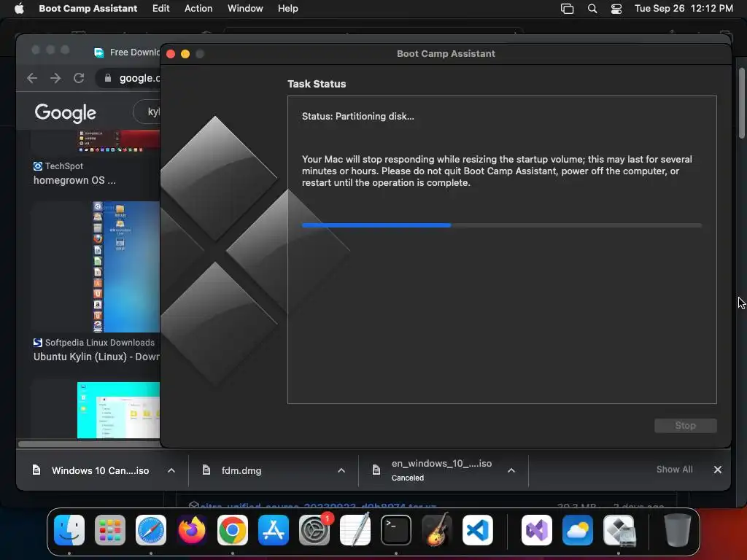This screenshot has height=560, width=747.
Task: Open Visual Studio Code in dock
Action: point(478,530)
